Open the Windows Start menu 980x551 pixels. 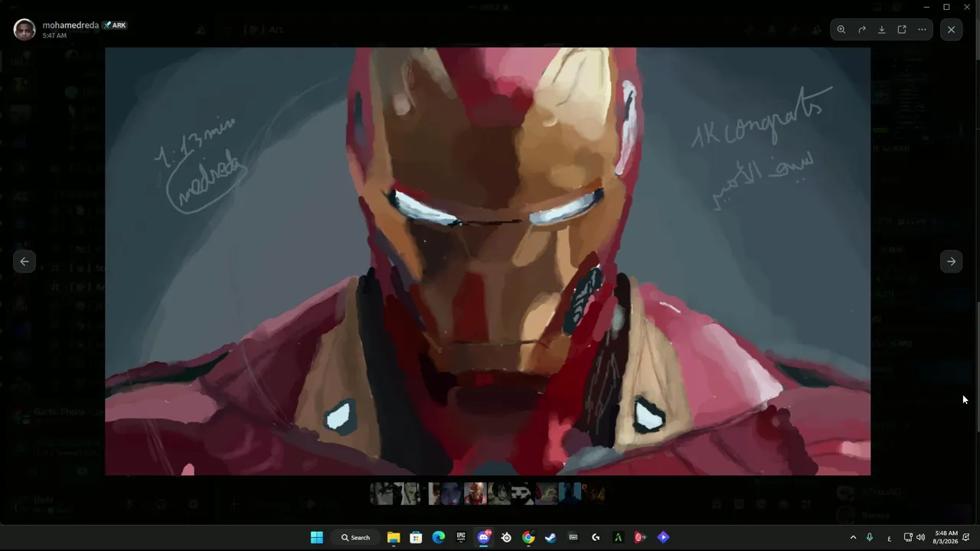tap(317, 537)
